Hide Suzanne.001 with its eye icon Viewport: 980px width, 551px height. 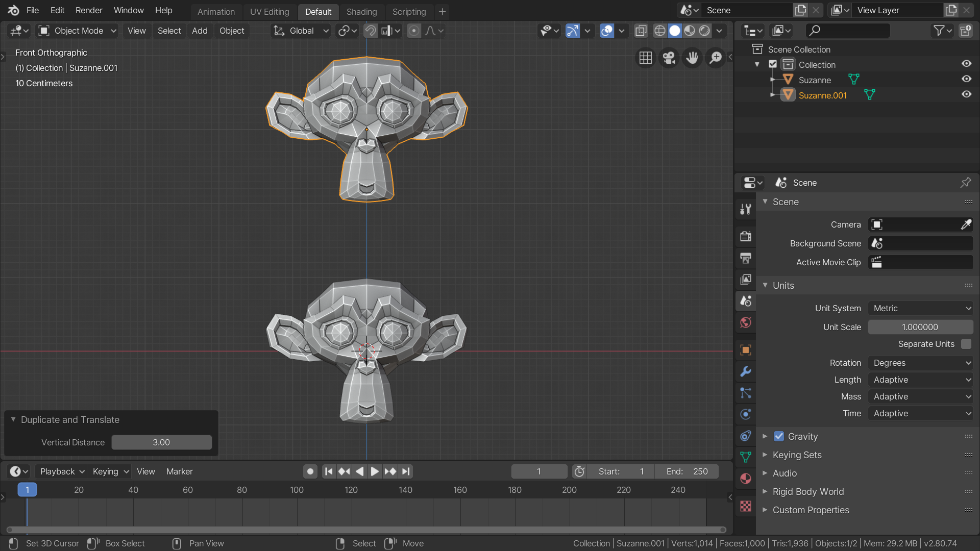tap(966, 94)
